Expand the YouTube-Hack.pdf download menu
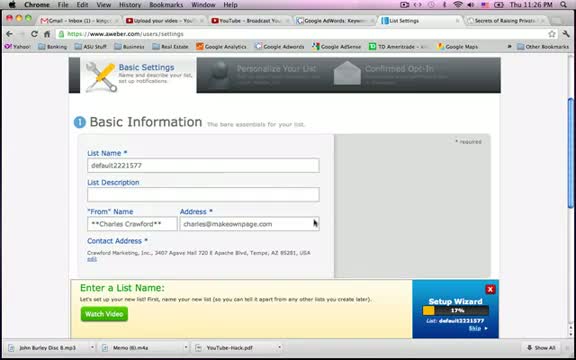This screenshot has width=576, height=360. 280,348
